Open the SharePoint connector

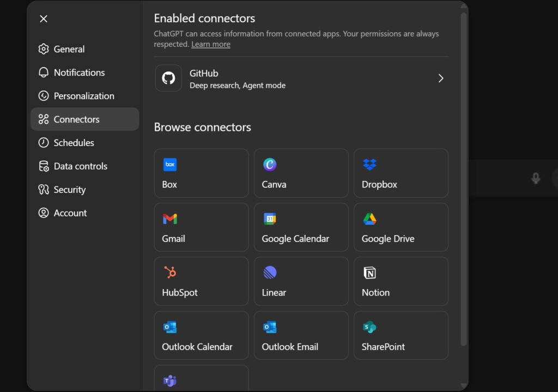(x=401, y=335)
